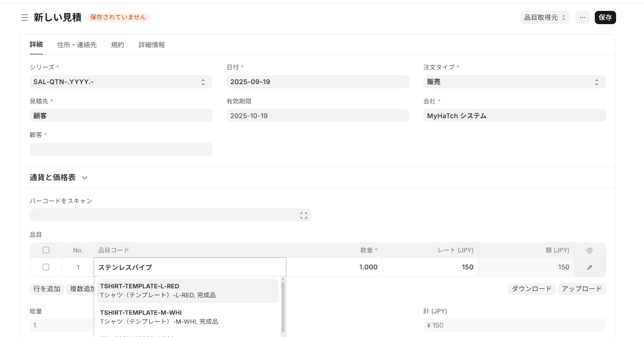Open the item table column settings gear
The width and height of the screenshot is (644, 337).
click(x=589, y=250)
